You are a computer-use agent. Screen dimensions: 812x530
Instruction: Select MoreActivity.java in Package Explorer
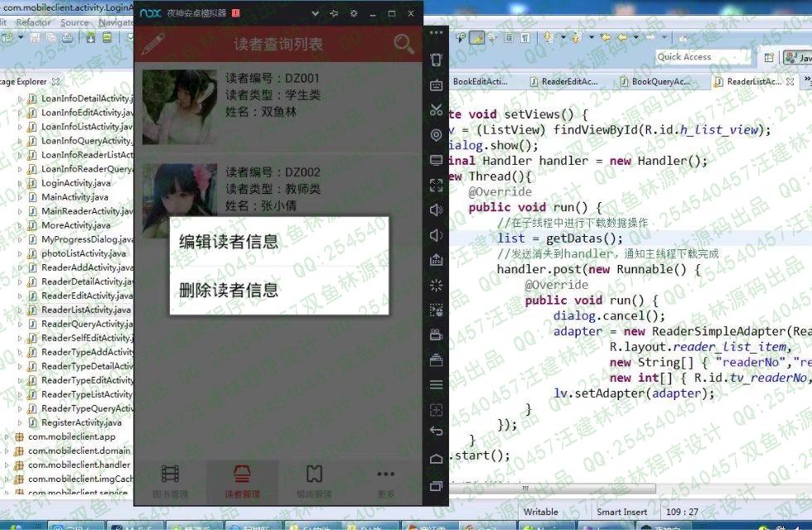[75, 225]
